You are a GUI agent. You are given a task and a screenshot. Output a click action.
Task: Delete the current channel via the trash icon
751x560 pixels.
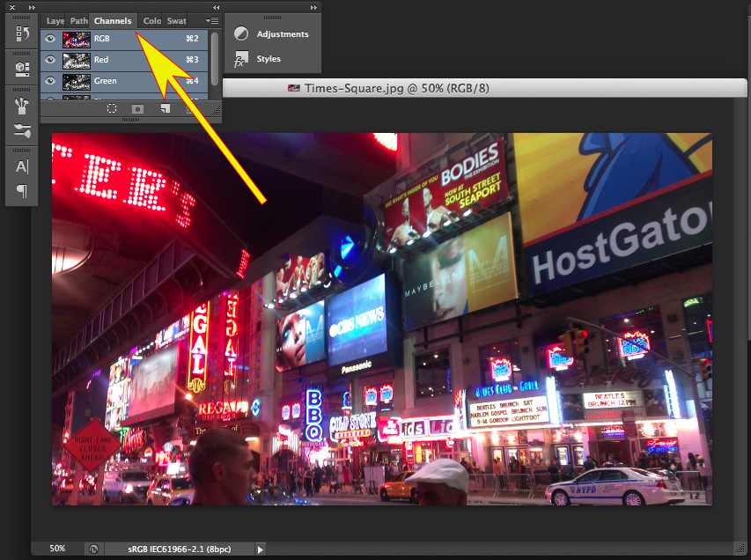[188, 108]
